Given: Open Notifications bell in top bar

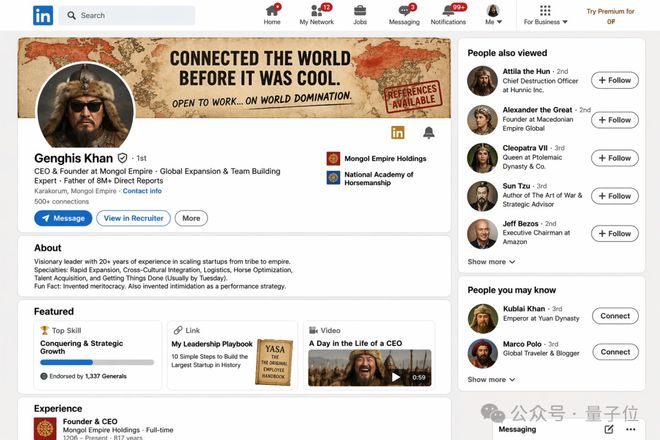Looking at the screenshot, I should click(448, 11).
